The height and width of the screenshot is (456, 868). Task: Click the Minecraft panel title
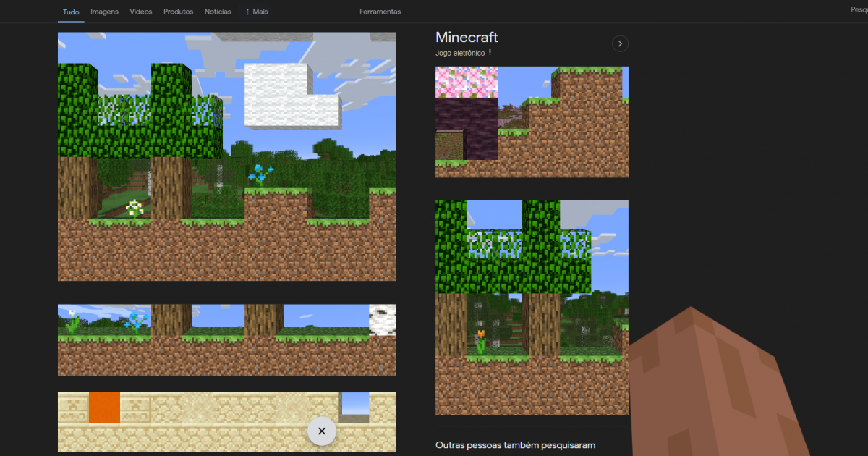click(x=467, y=38)
